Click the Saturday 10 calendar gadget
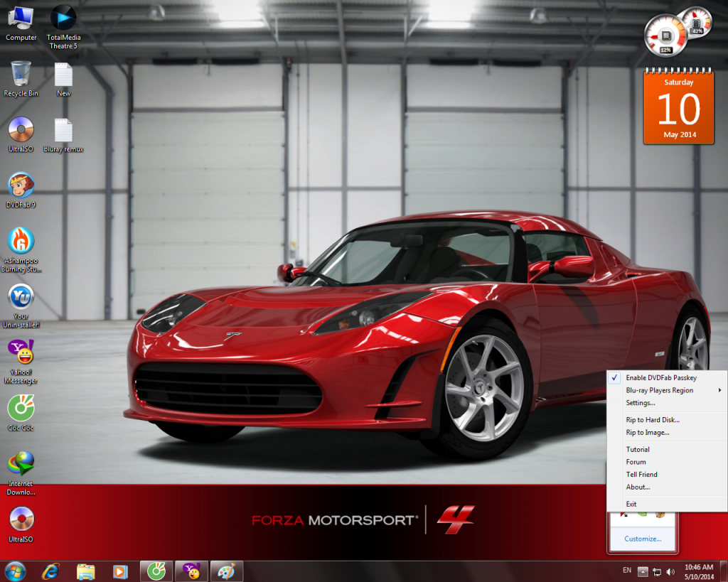728x582 pixels. click(678, 106)
